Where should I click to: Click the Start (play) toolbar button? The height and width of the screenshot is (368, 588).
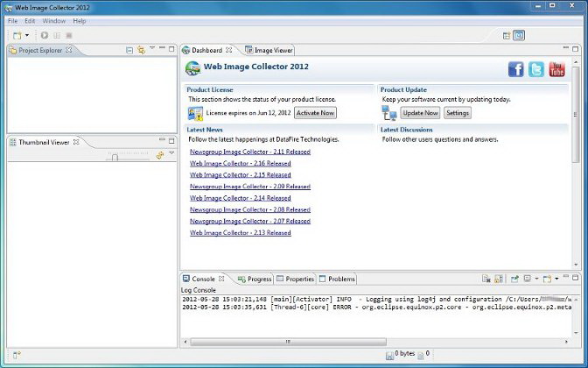(45, 35)
